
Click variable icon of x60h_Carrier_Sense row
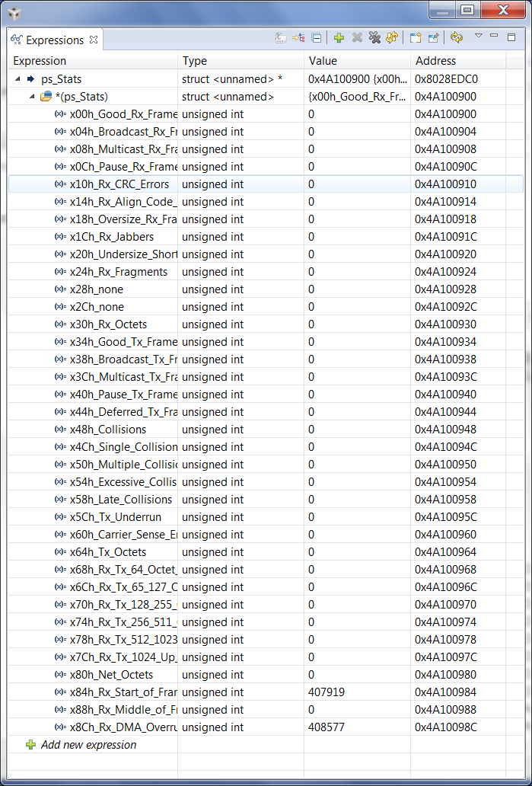pos(60,535)
